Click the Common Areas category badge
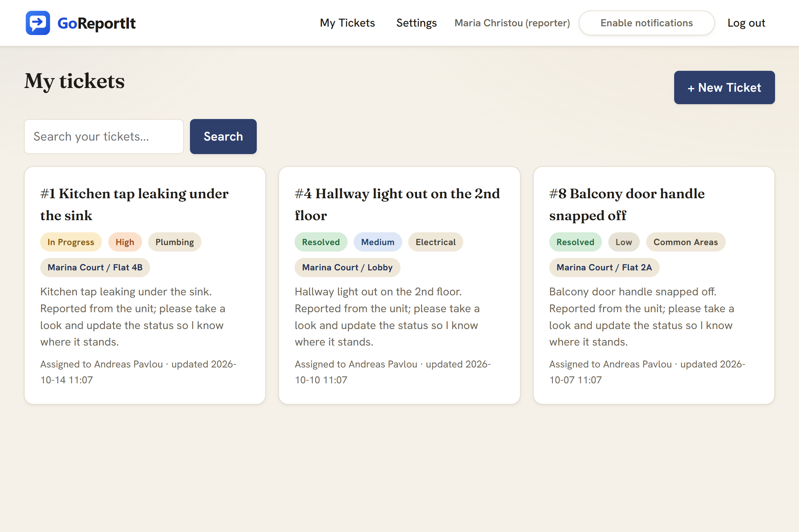Screen dimensions: 799x532 (685, 242)
